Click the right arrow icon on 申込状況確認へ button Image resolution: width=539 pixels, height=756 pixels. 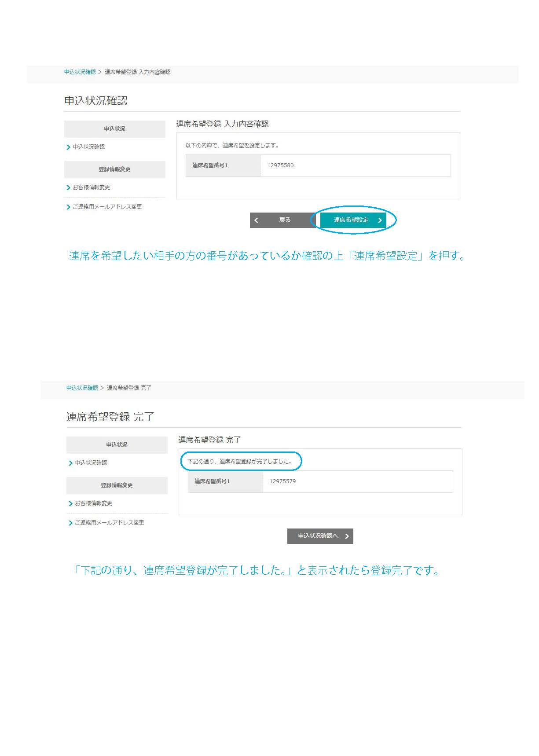(347, 536)
